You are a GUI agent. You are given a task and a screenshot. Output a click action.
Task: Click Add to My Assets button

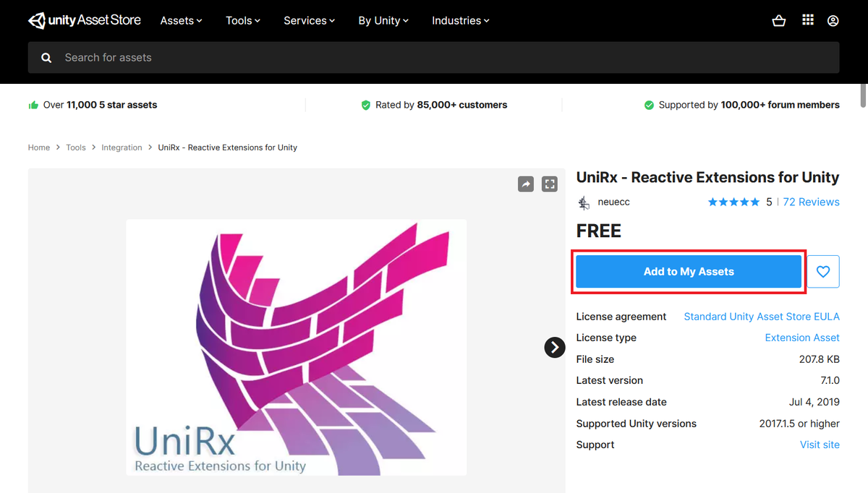(689, 272)
